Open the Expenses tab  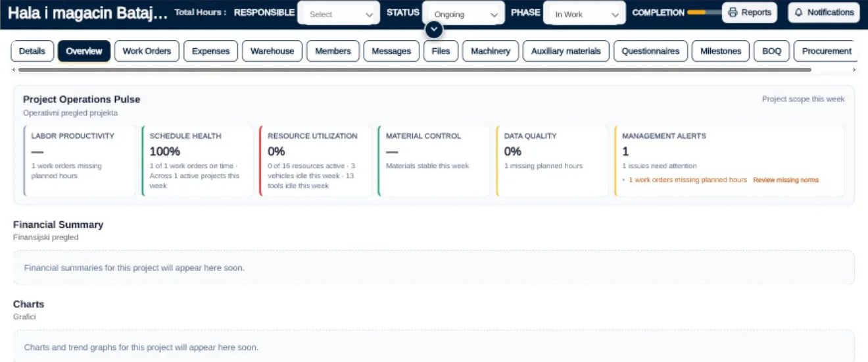[x=210, y=51]
